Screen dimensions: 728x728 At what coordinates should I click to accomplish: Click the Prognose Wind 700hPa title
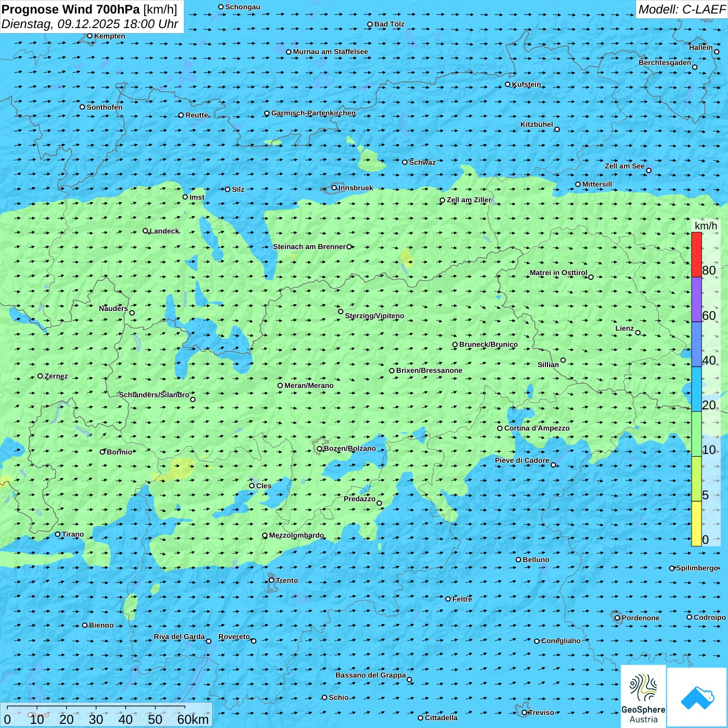(x=89, y=9)
